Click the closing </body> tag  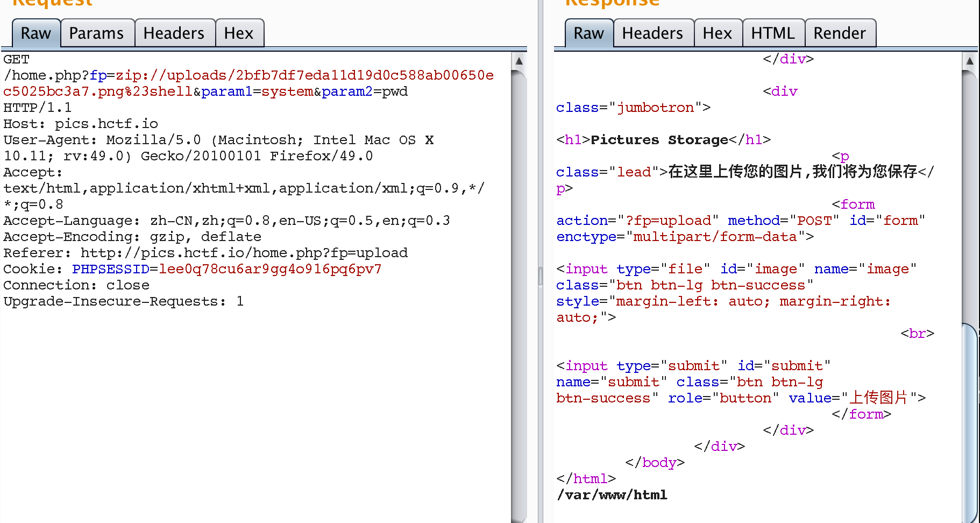655,463
